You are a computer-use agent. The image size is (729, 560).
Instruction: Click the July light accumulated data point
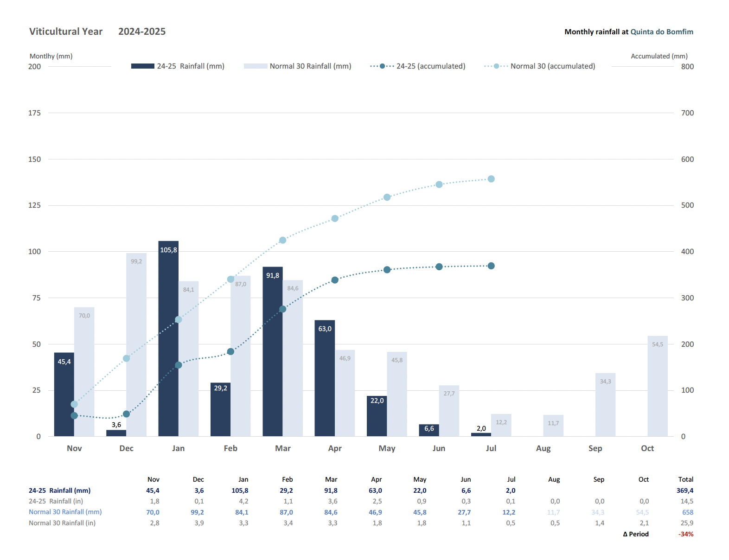click(491, 179)
